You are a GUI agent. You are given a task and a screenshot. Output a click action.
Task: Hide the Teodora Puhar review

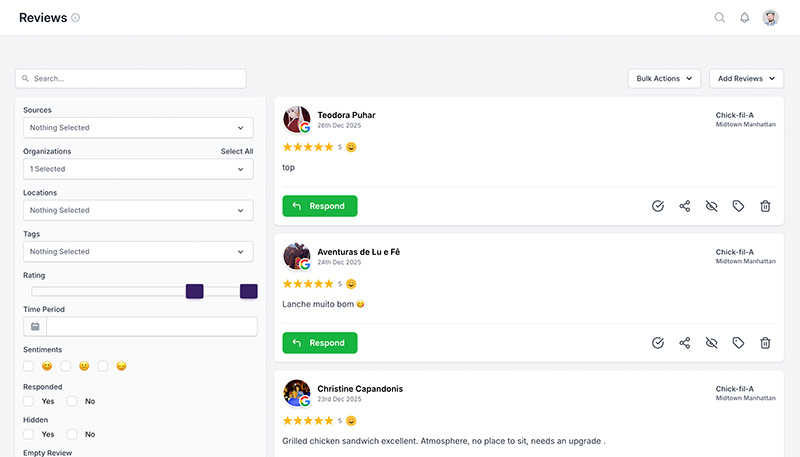click(712, 206)
